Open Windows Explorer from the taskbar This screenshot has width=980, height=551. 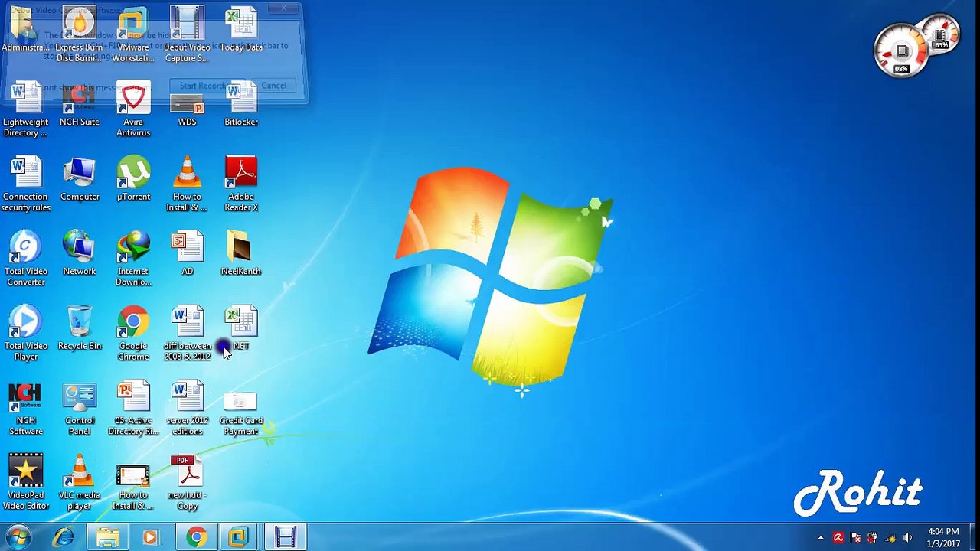107,538
